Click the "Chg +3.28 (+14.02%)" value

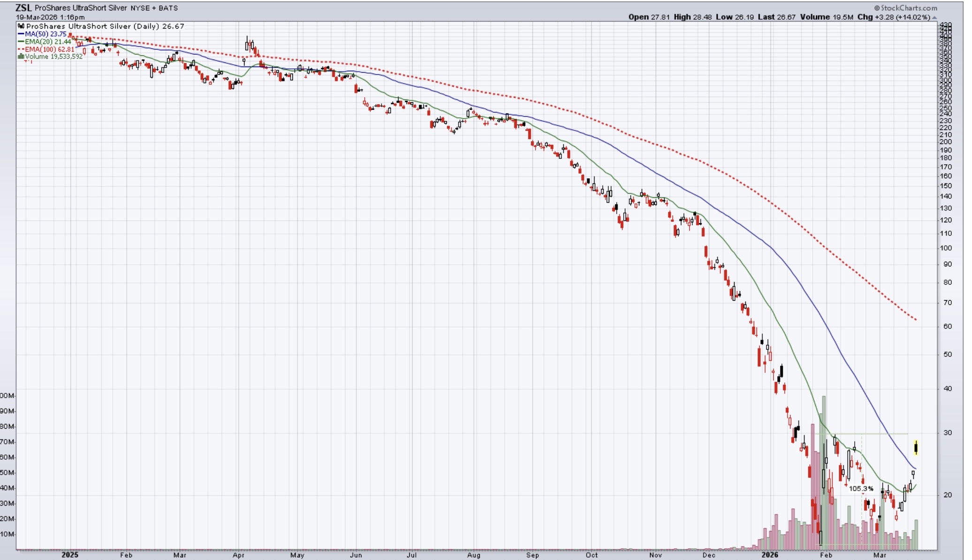(894, 17)
